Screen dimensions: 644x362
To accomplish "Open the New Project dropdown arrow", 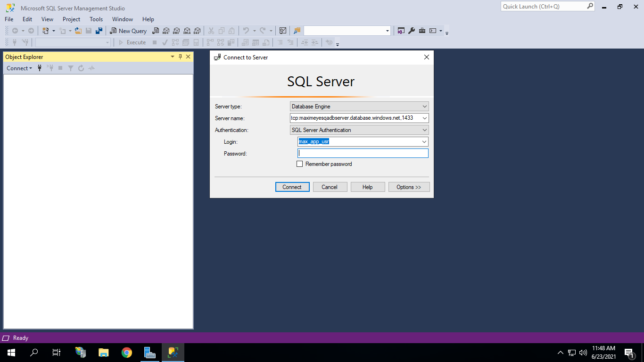I will 53,31.
